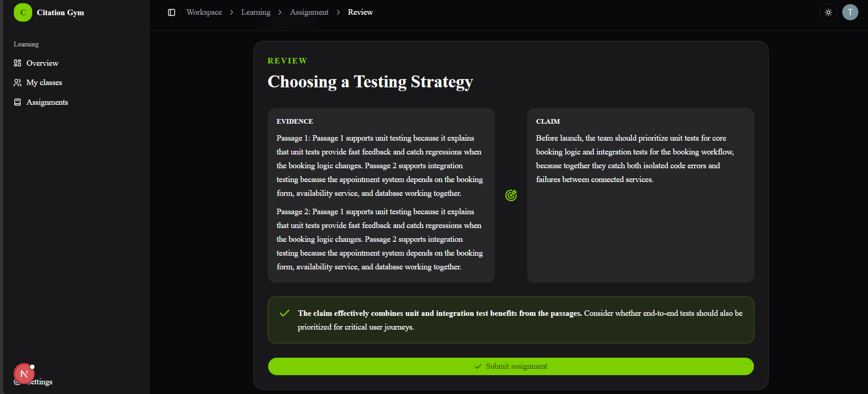Screen dimensions: 868x394
Task: Click the My classes people icon
Action: pos(17,83)
